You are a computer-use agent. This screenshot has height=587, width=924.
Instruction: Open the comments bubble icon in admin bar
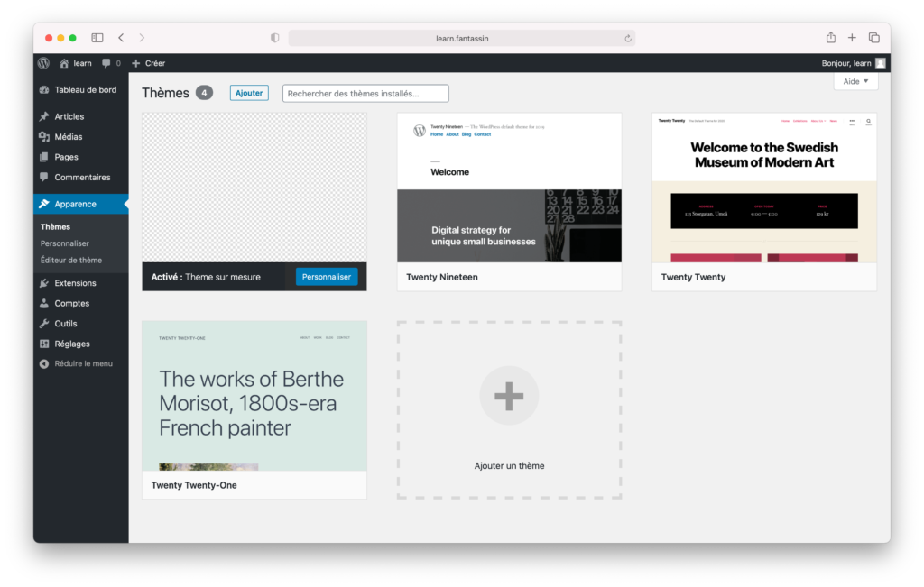106,63
